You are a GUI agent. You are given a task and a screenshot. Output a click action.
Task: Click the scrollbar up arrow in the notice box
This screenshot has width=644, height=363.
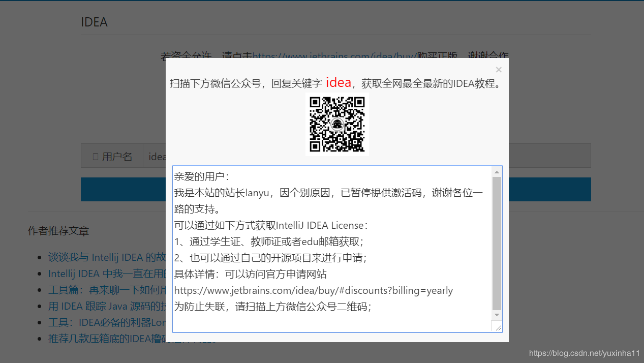[497, 171]
